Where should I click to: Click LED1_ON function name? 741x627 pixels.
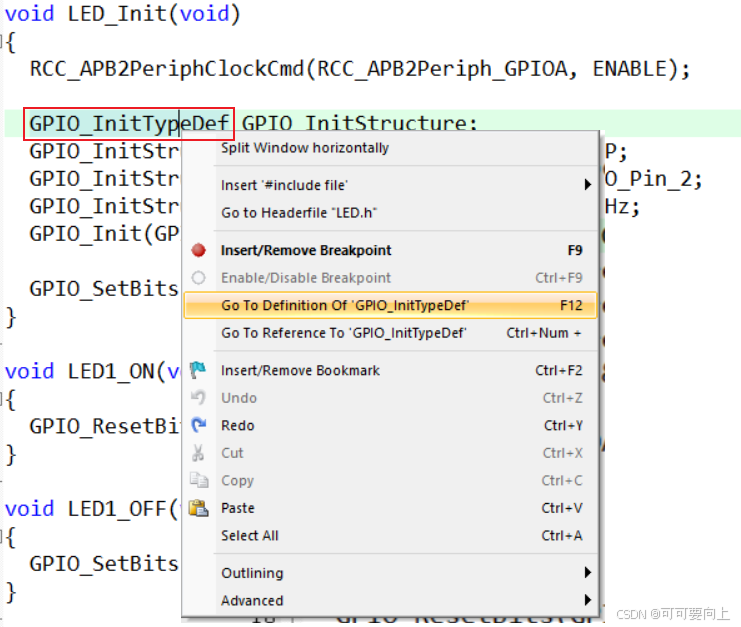tap(111, 371)
